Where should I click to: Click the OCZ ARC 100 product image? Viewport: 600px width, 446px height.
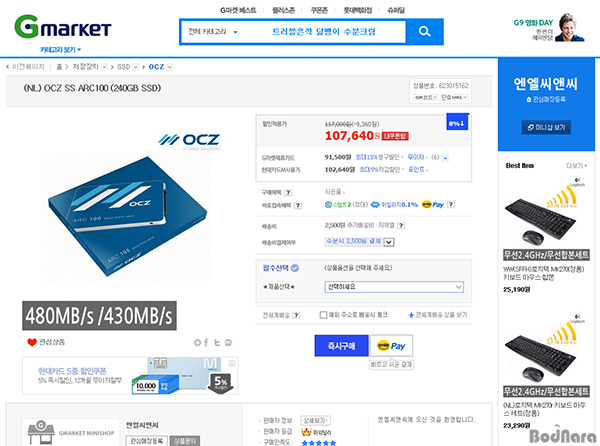pos(126,217)
